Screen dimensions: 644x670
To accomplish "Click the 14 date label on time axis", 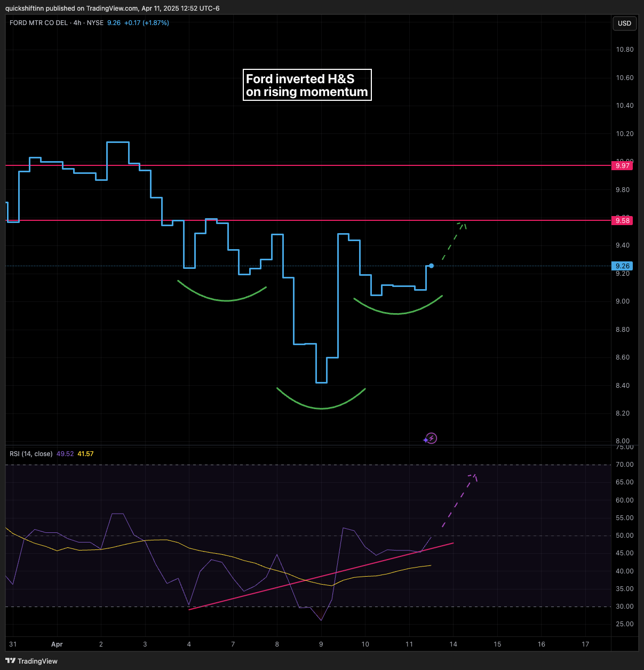I will [x=453, y=644].
